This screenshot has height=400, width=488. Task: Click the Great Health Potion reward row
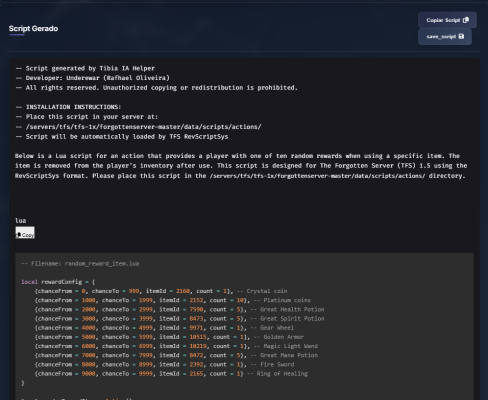179,310
